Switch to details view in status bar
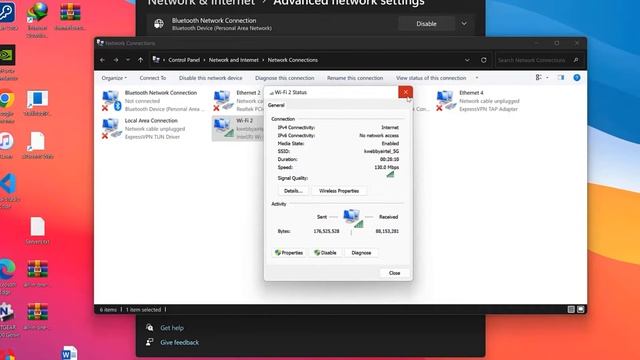Screen dimensions: 640x360 coord(571,309)
